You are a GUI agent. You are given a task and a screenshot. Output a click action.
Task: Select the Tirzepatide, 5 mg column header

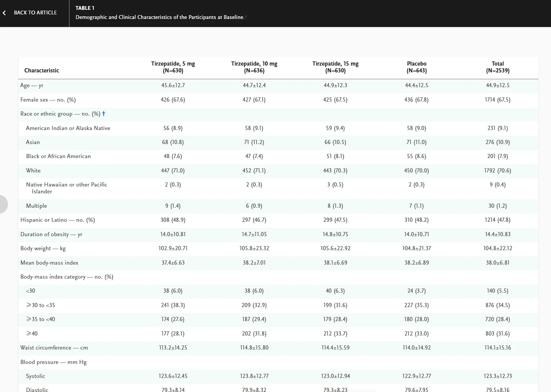[173, 67]
